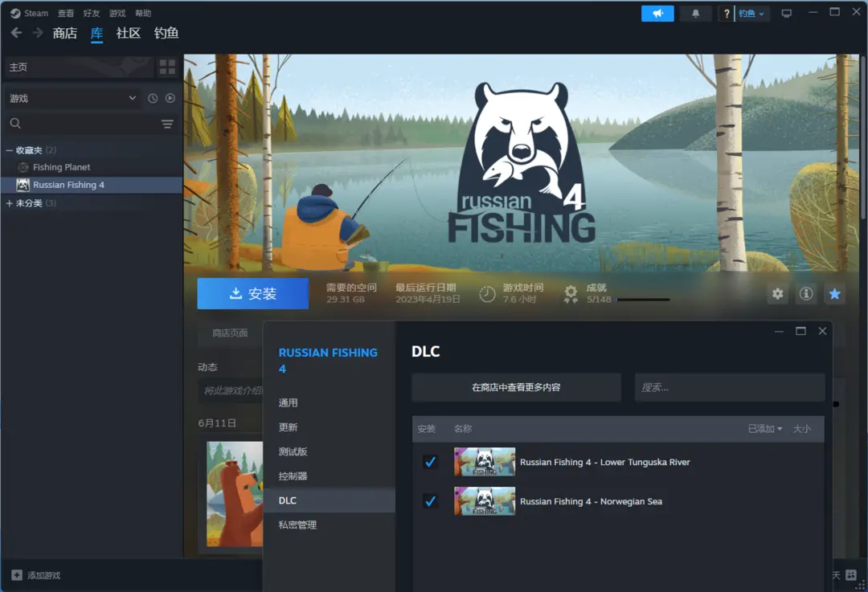
Task: Toggle the ready-to-play filter icon
Action: click(170, 98)
